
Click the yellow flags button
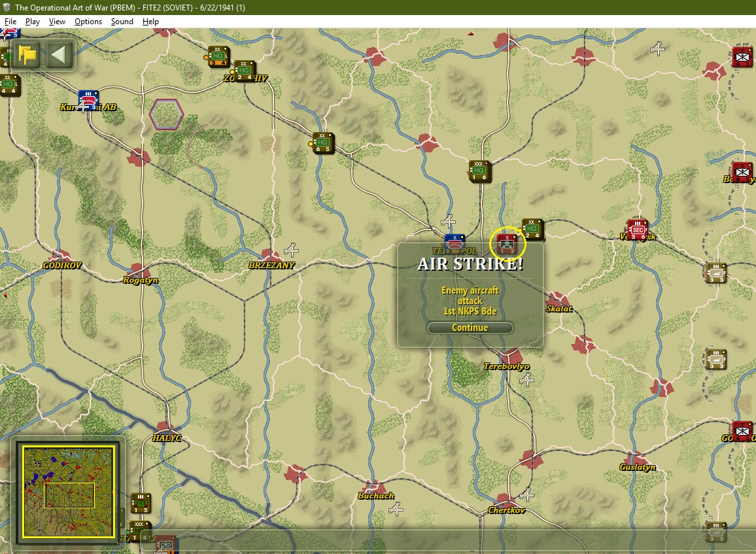coord(28,54)
